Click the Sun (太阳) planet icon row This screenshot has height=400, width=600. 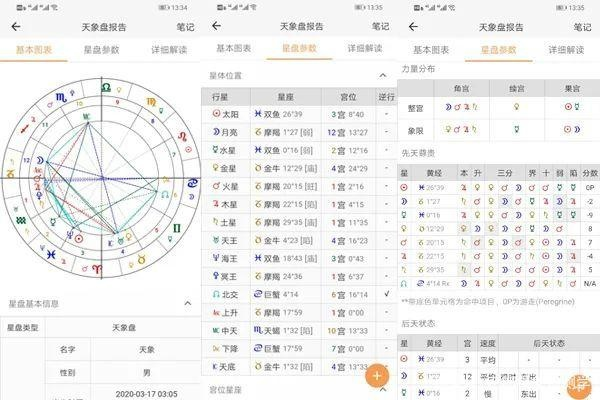(x=216, y=114)
